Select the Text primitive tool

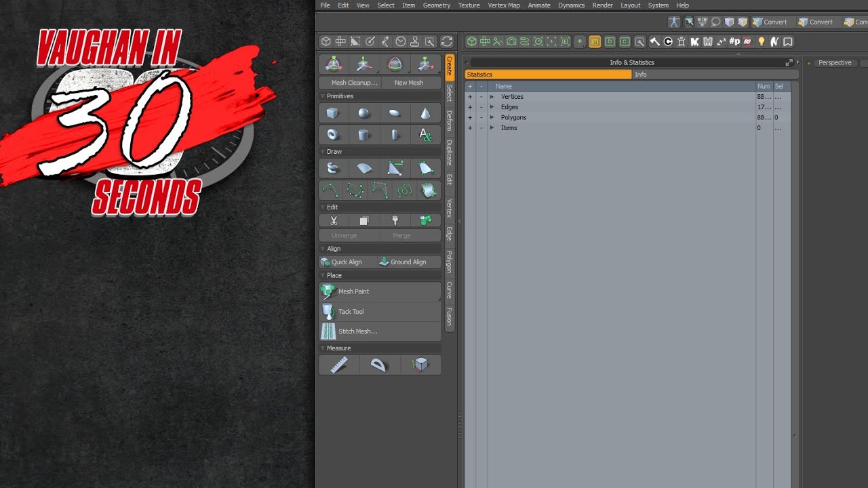tap(425, 134)
